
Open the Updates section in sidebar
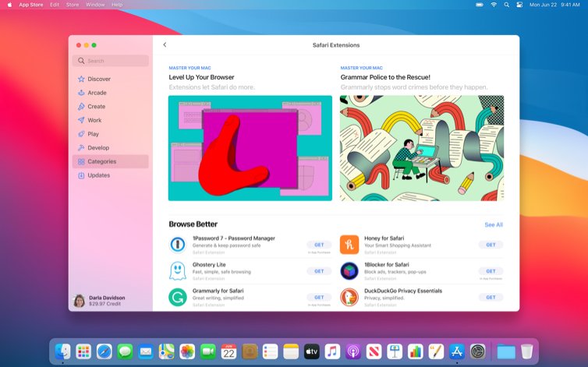pyautogui.click(x=98, y=175)
